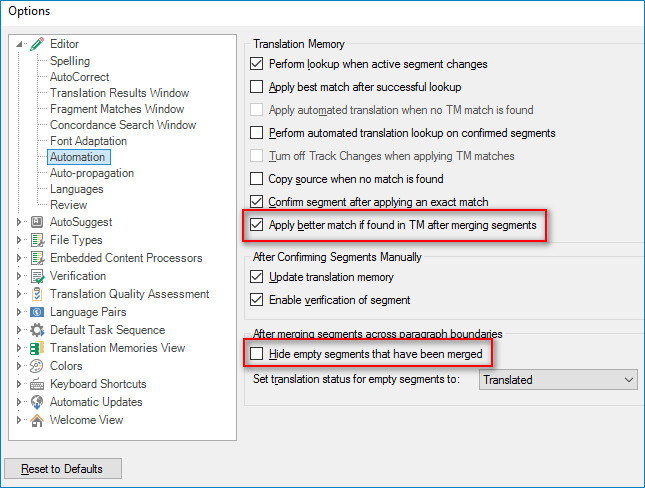Uncheck Update translation memory option
Image resolution: width=645 pixels, height=488 pixels.
click(x=257, y=277)
